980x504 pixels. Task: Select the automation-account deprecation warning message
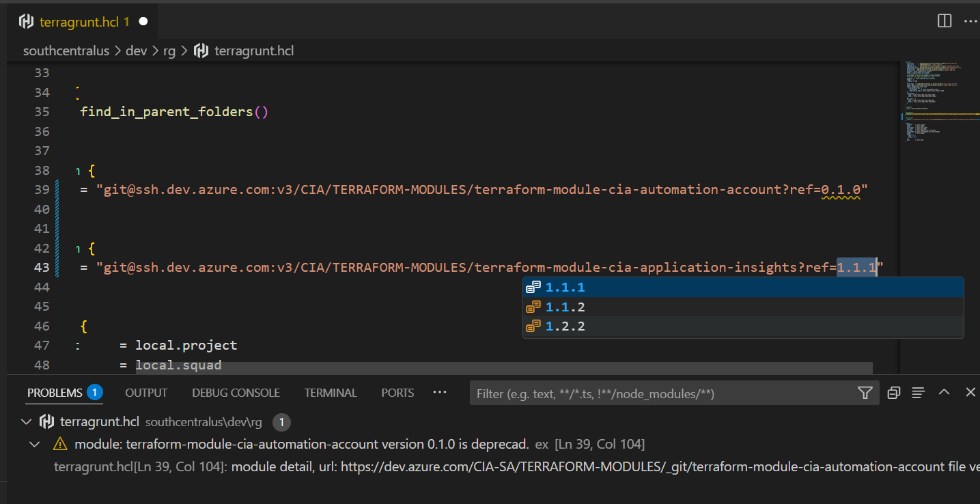tap(302, 445)
